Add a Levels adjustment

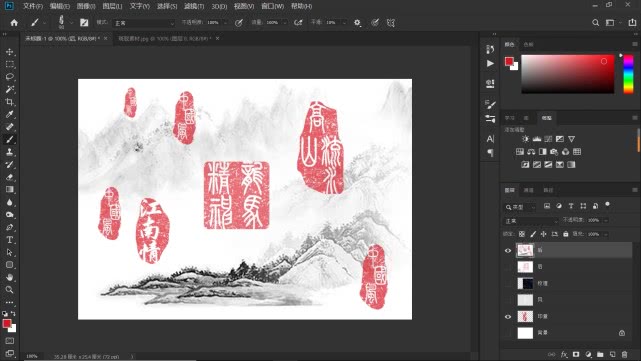(x=537, y=139)
